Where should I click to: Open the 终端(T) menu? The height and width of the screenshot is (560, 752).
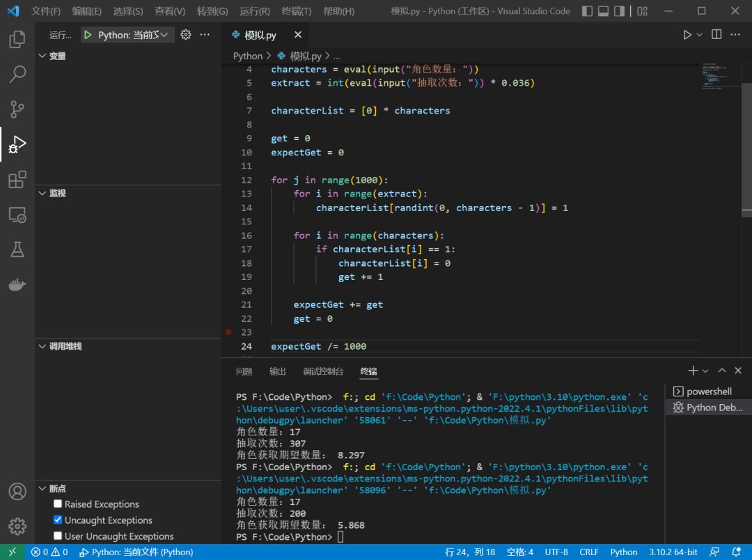pyautogui.click(x=297, y=11)
